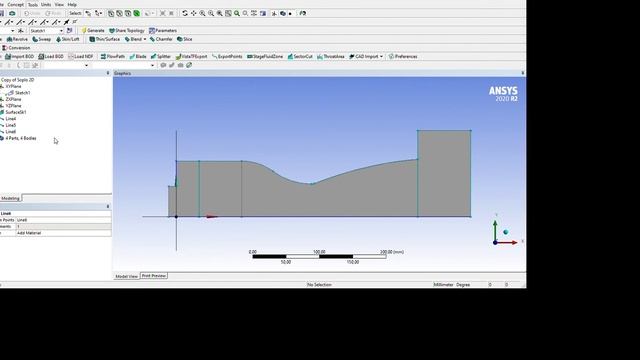Click the New Selection icon next to Select

point(88,13)
